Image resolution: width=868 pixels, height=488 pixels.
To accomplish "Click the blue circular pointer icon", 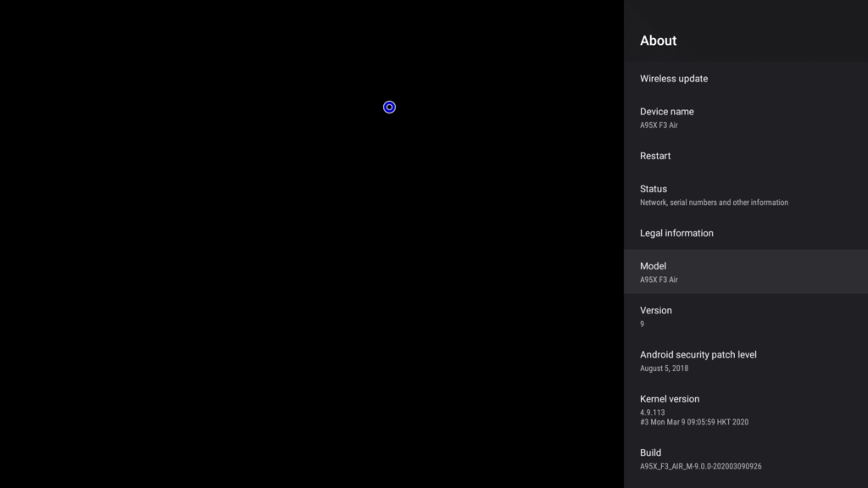I will click(389, 107).
